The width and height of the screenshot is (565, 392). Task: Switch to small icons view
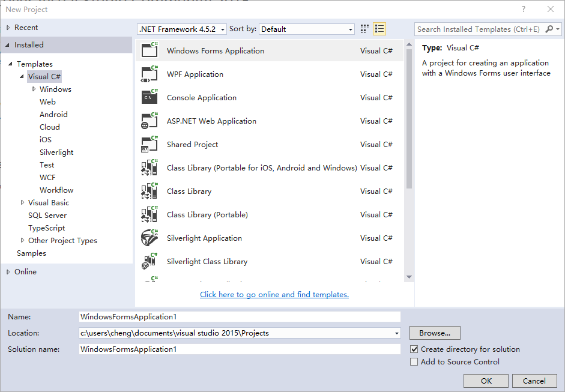pos(364,29)
